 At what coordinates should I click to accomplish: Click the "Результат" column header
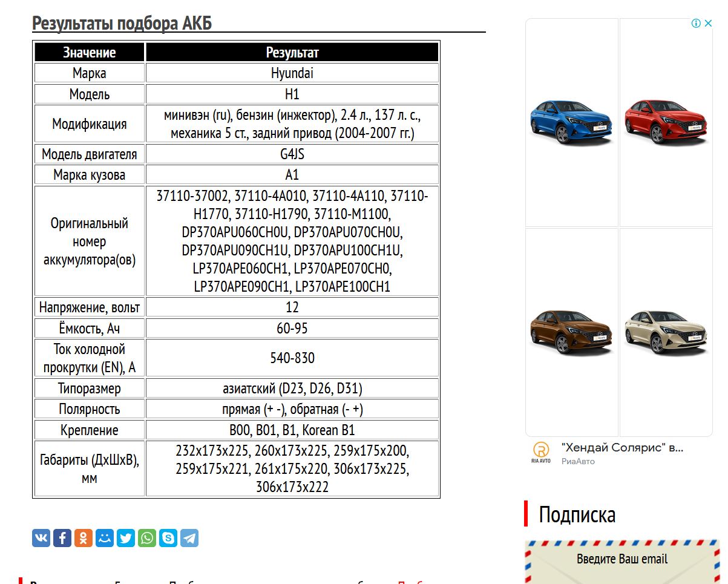pos(292,53)
